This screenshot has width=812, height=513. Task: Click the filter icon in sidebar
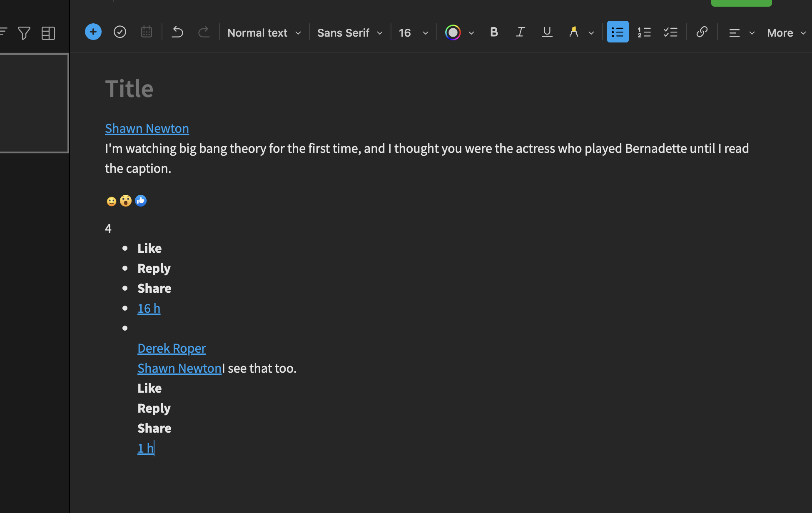point(24,33)
